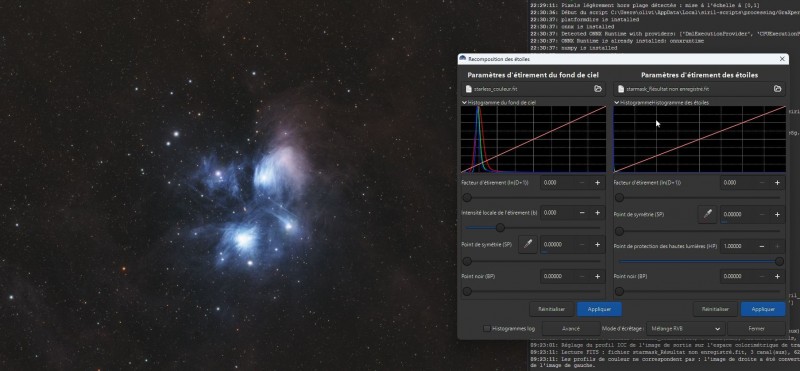This screenshot has width=800, height=371.
Task: Open folder icon for starmask file chooser
Action: 777,89
